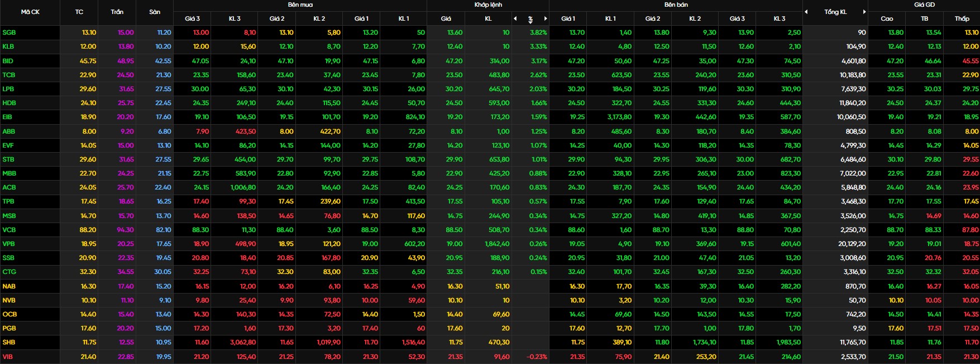Image resolution: width=980 pixels, height=364 pixels.
Task: Open the EIB stock symbol
Action: tap(7, 117)
